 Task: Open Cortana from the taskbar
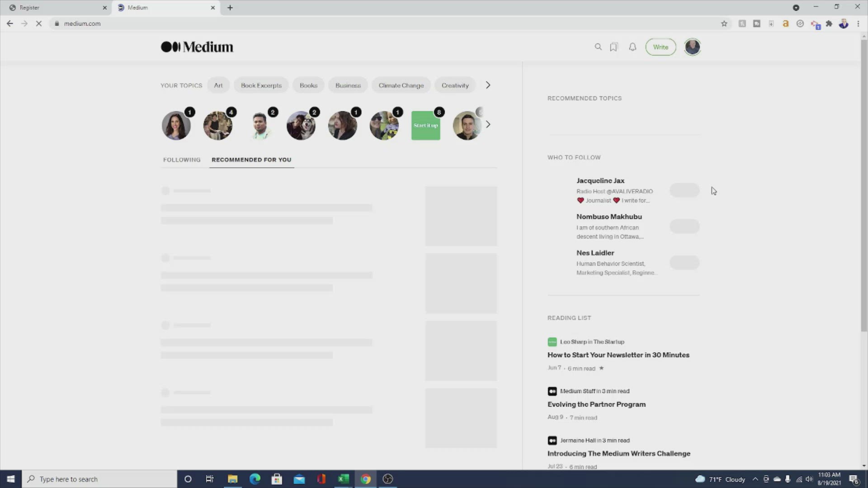coord(188,479)
